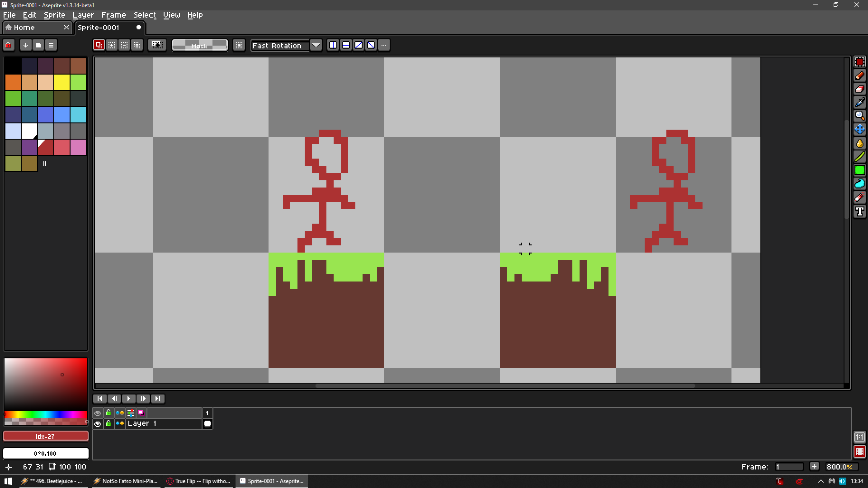Click the Idx-27 foreground color button

[x=45, y=436]
